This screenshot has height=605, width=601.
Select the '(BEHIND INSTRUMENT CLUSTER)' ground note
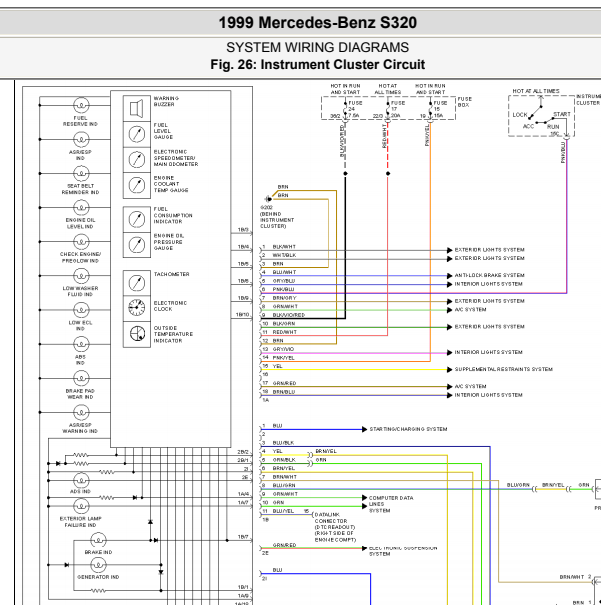pyautogui.click(x=277, y=220)
